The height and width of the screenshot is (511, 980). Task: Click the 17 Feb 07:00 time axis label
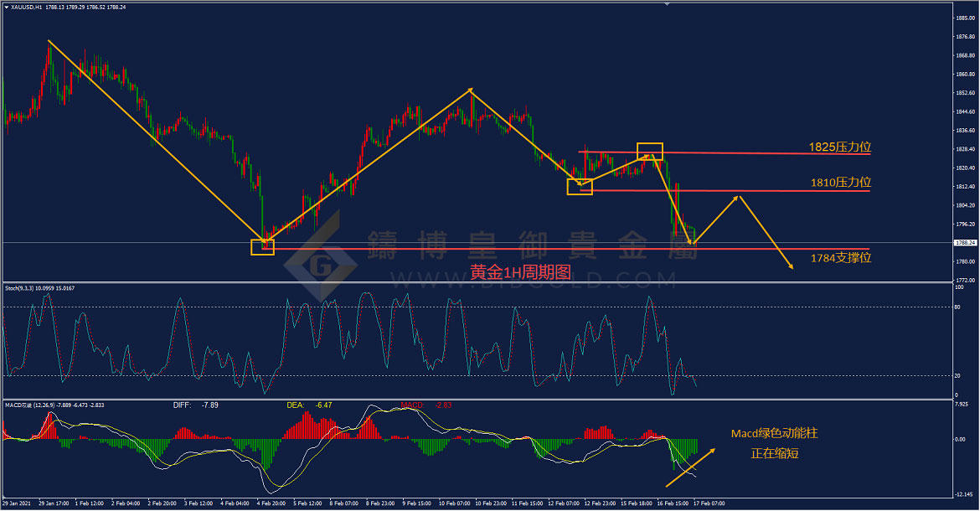point(709,503)
